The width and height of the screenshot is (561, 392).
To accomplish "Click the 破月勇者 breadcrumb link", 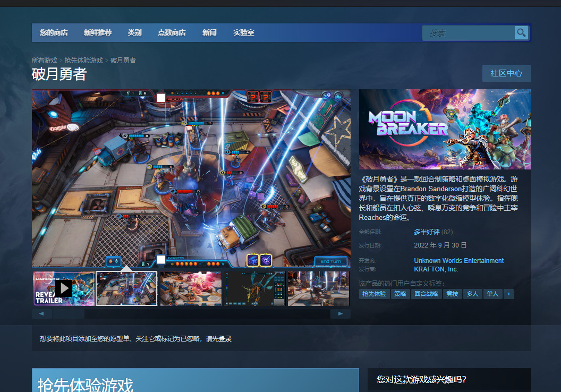I will click(x=123, y=61).
